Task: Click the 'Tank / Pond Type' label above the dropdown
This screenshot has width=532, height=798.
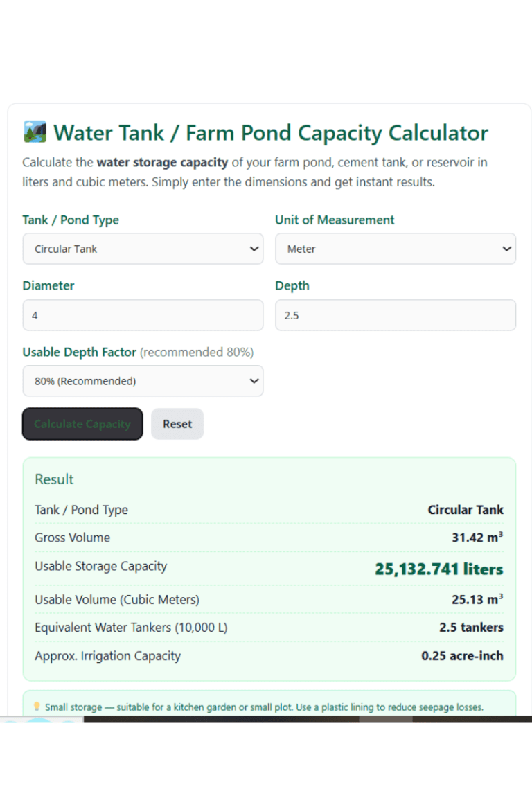Action: click(71, 220)
